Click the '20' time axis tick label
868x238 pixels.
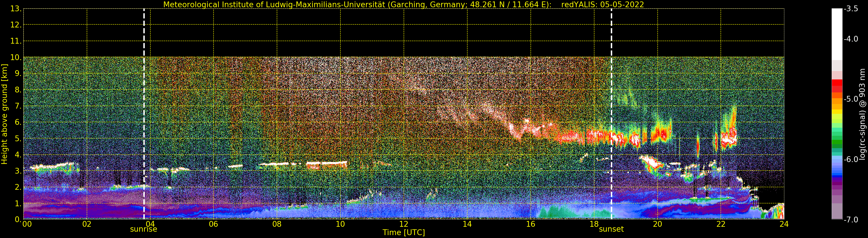click(x=657, y=224)
